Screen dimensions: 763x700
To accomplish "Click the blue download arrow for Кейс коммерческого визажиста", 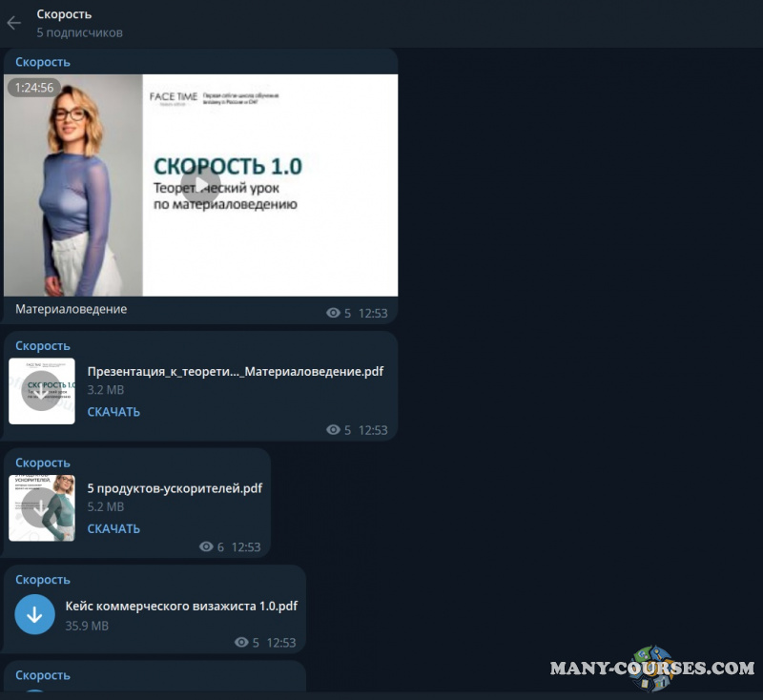I will pos(34,614).
